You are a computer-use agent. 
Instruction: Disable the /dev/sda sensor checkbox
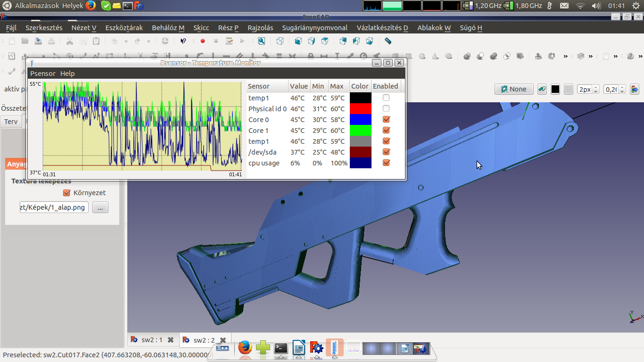pos(386,152)
